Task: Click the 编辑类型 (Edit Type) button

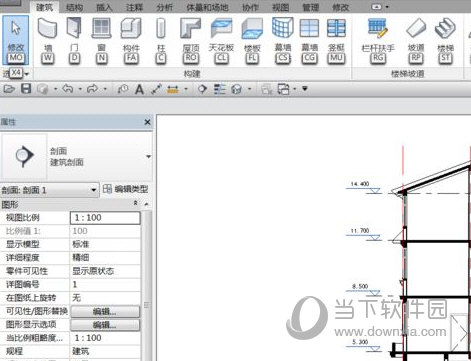Action: click(x=125, y=189)
